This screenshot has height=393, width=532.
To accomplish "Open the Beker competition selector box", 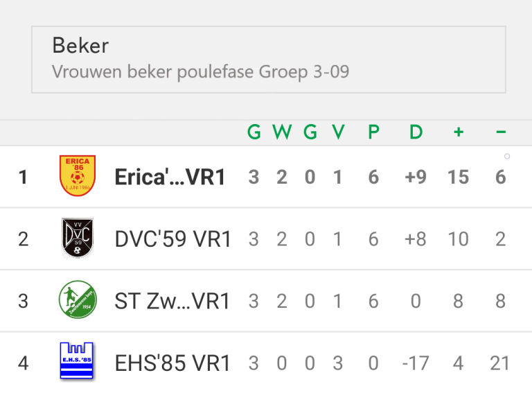I will pyautogui.click(x=269, y=60).
